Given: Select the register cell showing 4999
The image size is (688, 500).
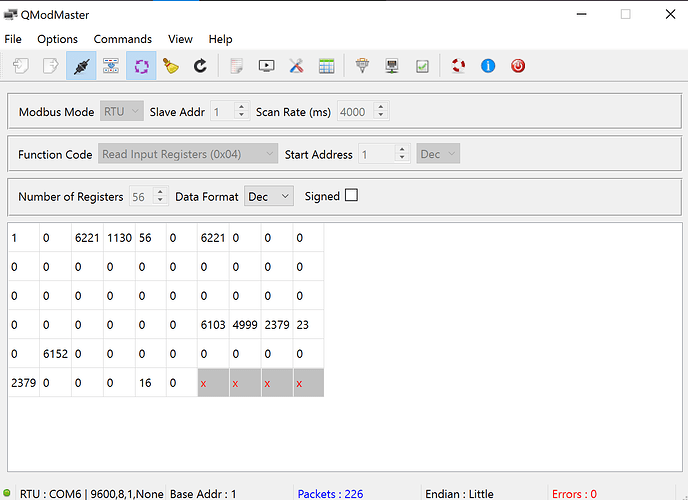Looking at the screenshot, I should tap(245, 325).
